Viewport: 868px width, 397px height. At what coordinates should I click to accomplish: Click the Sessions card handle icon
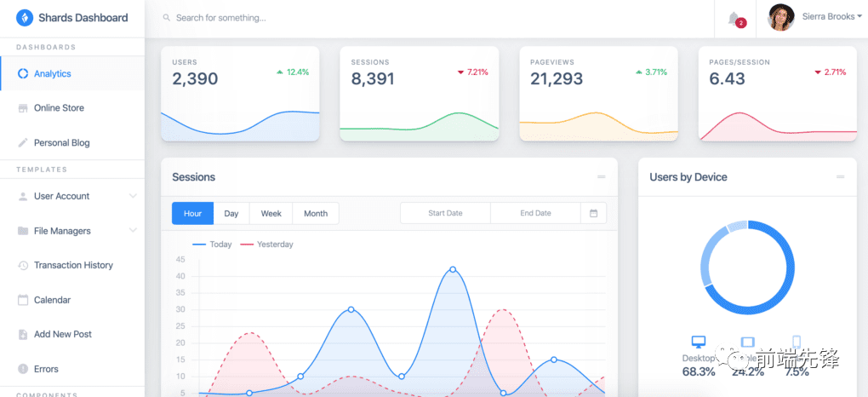pyautogui.click(x=601, y=177)
